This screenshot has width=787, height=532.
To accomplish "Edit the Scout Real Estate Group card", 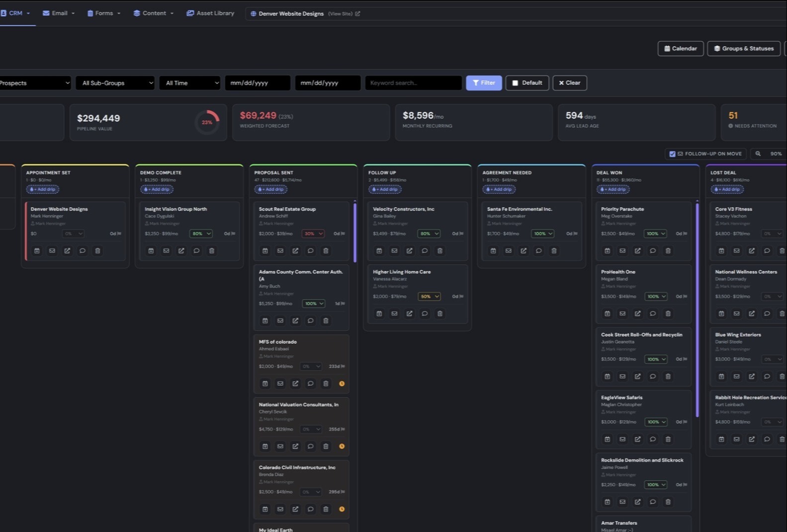I will coord(295,251).
